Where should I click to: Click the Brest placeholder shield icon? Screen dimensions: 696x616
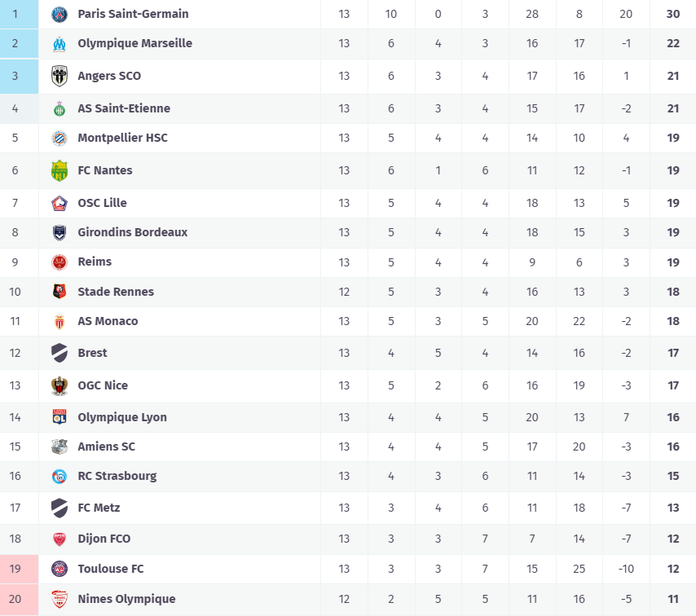[x=59, y=353]
